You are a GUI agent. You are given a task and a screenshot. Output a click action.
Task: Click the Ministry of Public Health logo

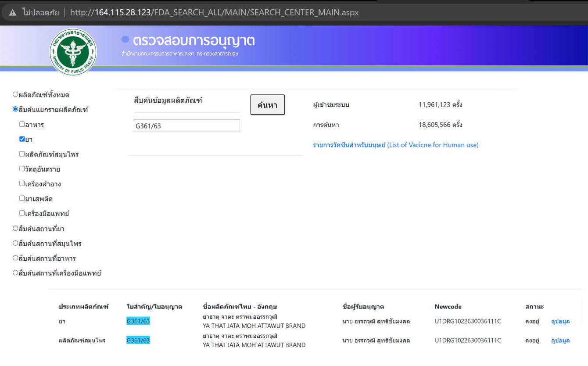(x=73, y=52)
